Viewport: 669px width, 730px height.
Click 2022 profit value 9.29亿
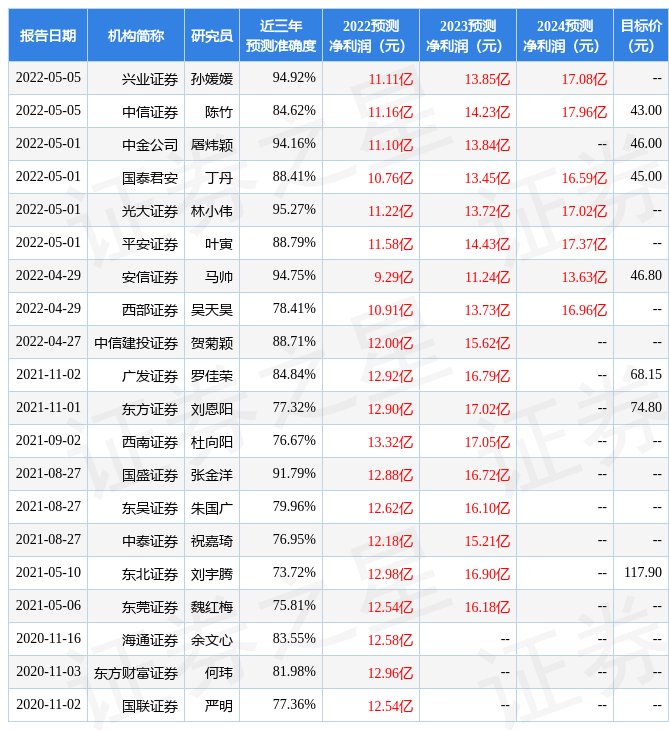[x=394, y=277]
